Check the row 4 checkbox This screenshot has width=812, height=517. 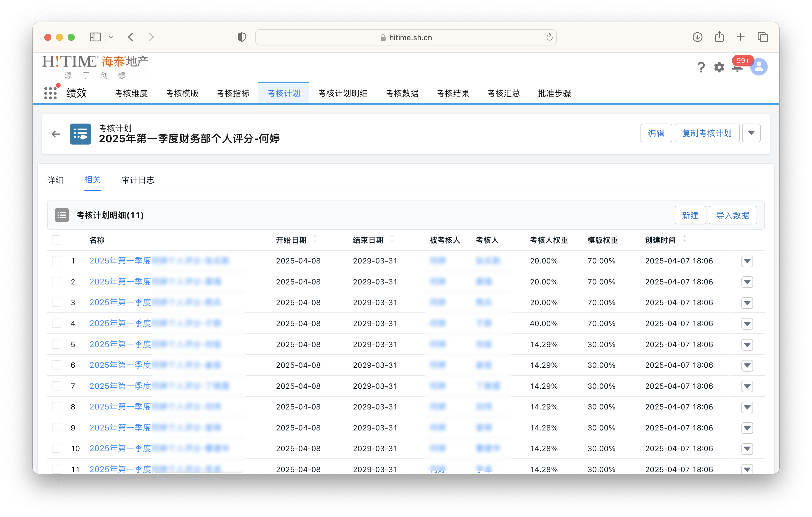(57, 323)
